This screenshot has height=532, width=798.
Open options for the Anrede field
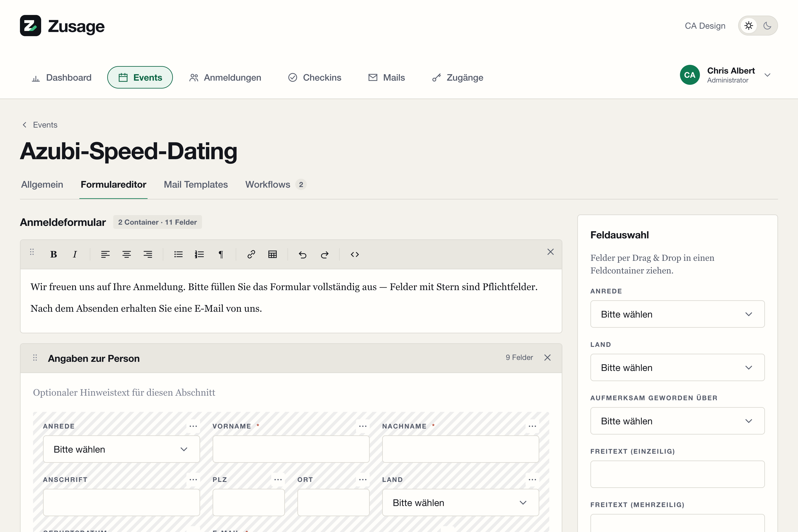[193, 426]
